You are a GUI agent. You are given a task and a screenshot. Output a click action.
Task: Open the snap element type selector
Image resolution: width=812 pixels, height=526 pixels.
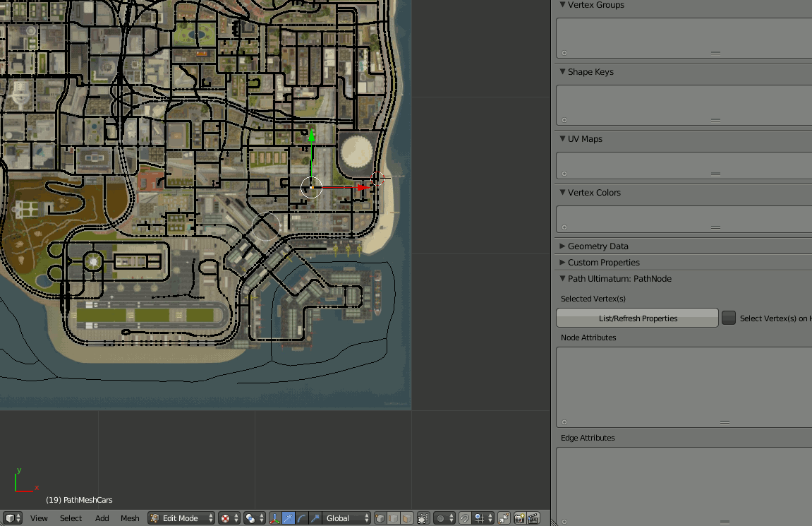[x=483, y=518]
